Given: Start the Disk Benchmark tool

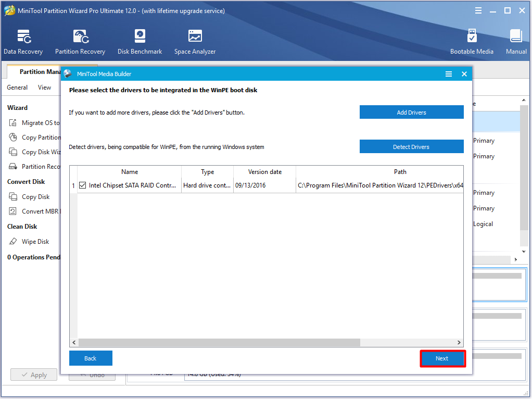Looking at the screenshot, I should [140, 42].
